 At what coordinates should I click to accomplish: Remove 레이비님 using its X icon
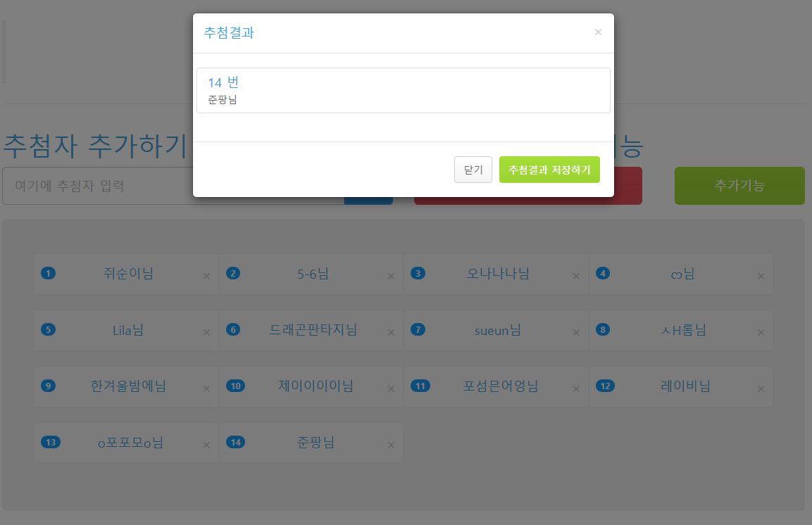coord(761,389)
